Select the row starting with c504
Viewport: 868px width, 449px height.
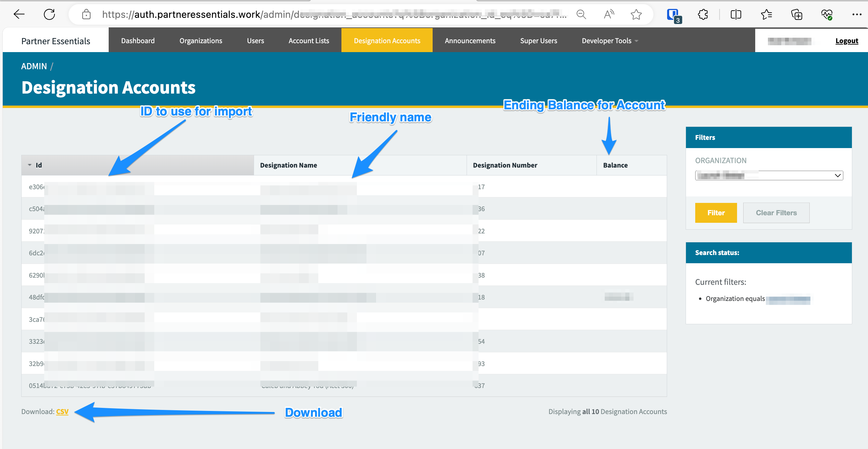[344, 209]
